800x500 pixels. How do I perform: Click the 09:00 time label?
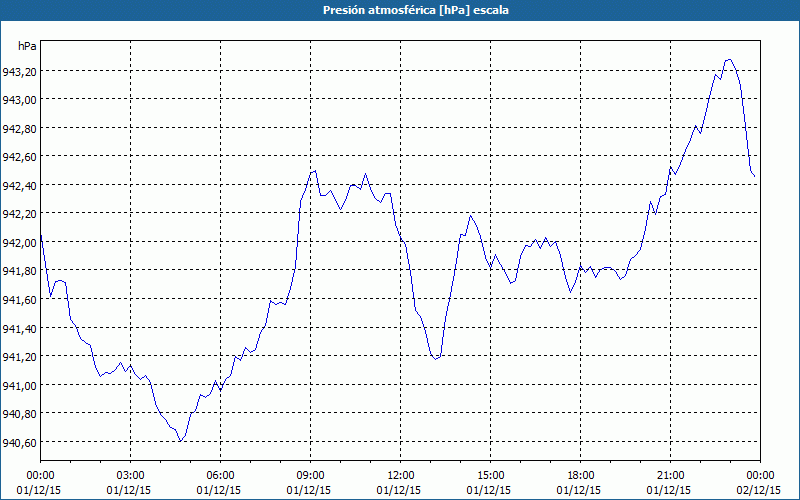(x=310, y=476)
